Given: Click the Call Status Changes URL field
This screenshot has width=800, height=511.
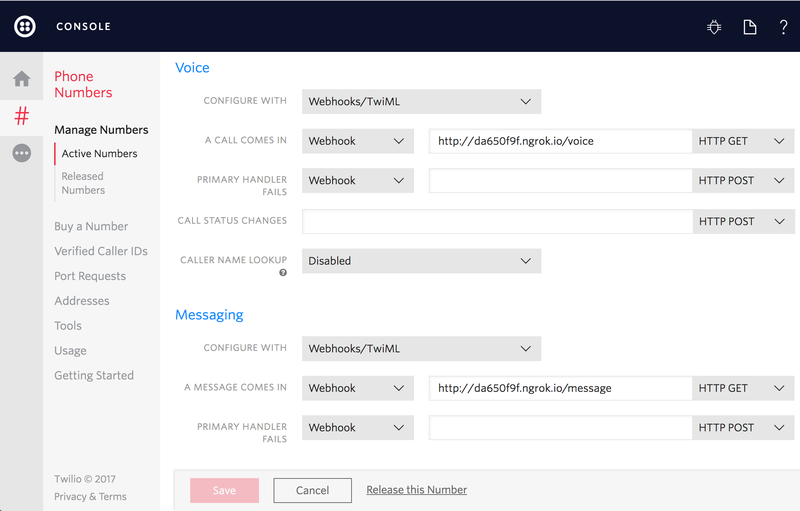Looking at the screenshot, I should [x=497, y=221].
